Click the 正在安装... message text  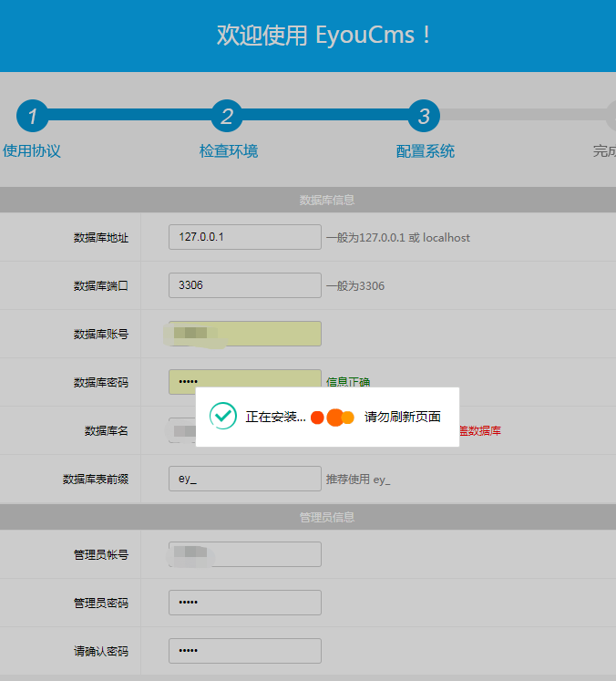click(276, 417)
